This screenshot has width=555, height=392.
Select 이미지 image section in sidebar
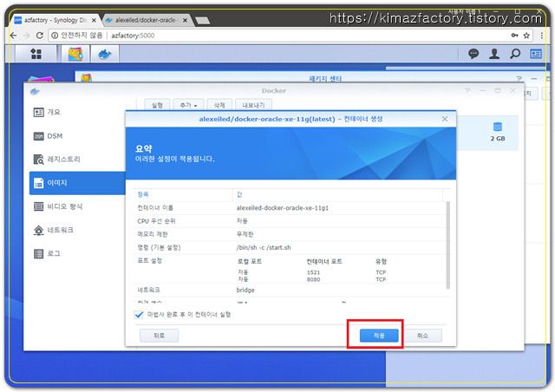click(77, 183)
